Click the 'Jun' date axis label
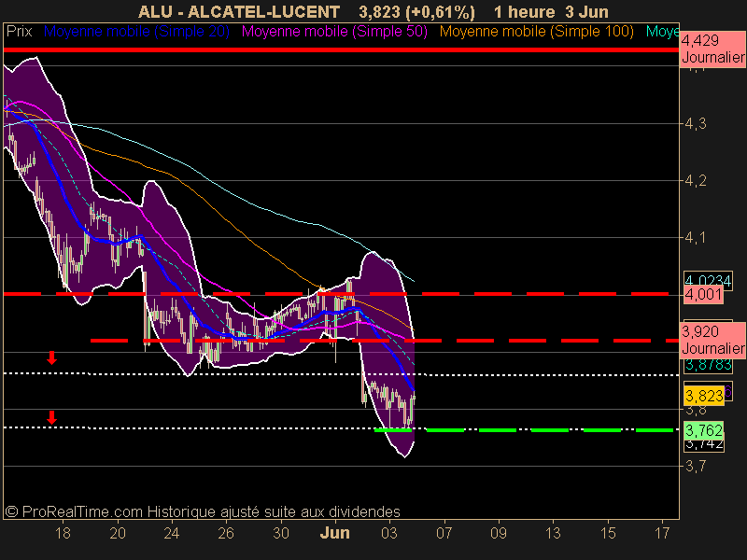 click(x=334, y=532)
